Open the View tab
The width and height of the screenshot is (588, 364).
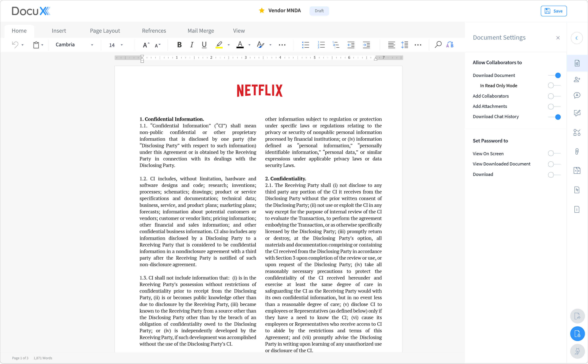coord(239,31)
